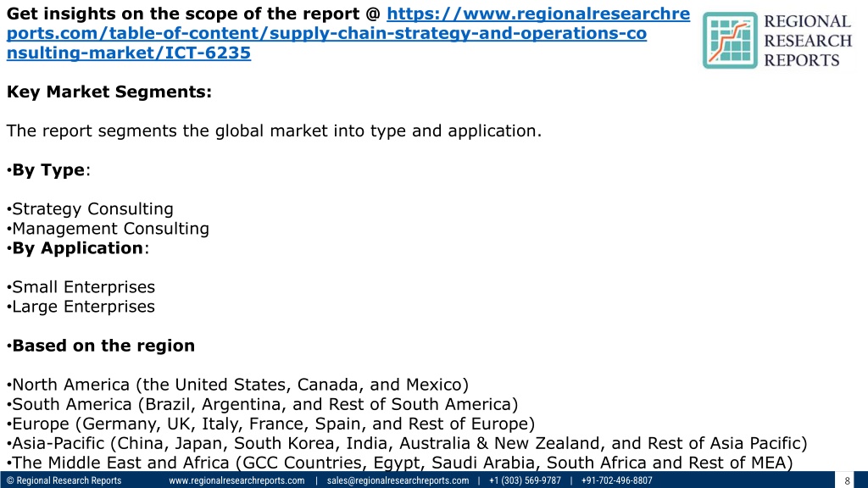Click the slide page number 8
Viewport: 868px width, 488px height.
847,480
